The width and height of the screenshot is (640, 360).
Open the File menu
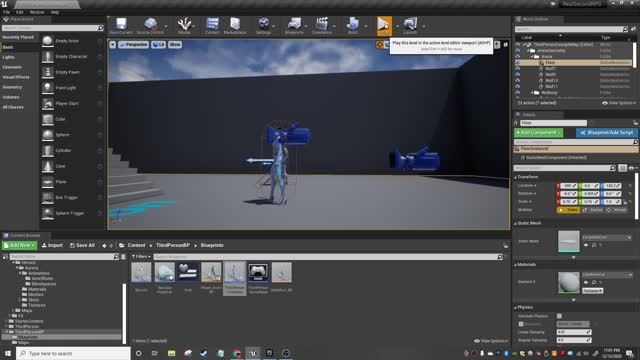[7, 12]
